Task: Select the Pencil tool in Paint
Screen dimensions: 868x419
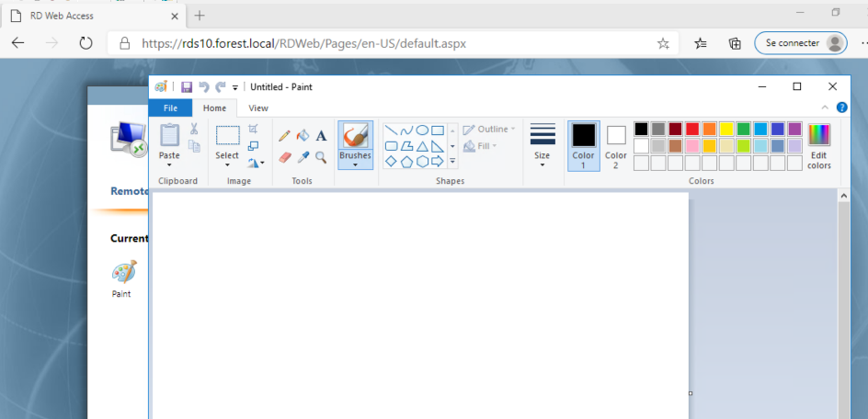Action: [284, 136]
